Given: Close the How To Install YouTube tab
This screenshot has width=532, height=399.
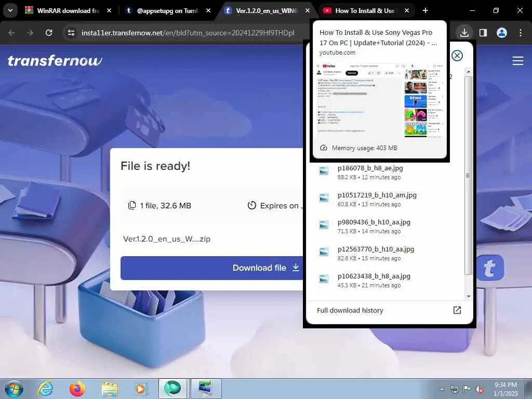Looking at the screenshot, I should [x=407, y=10].
